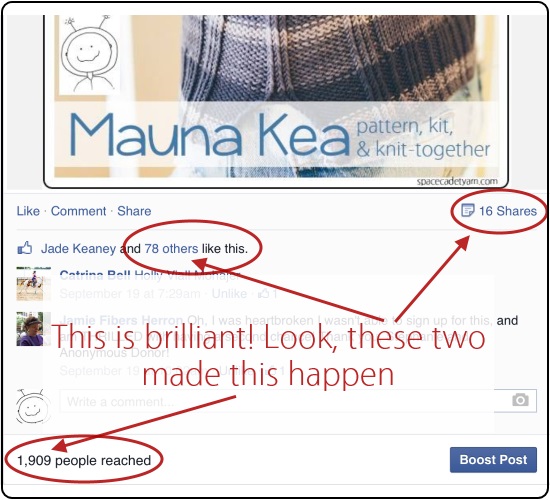
Task: Click Jamie Fibers Herron's profile photo
Action: 33,329
